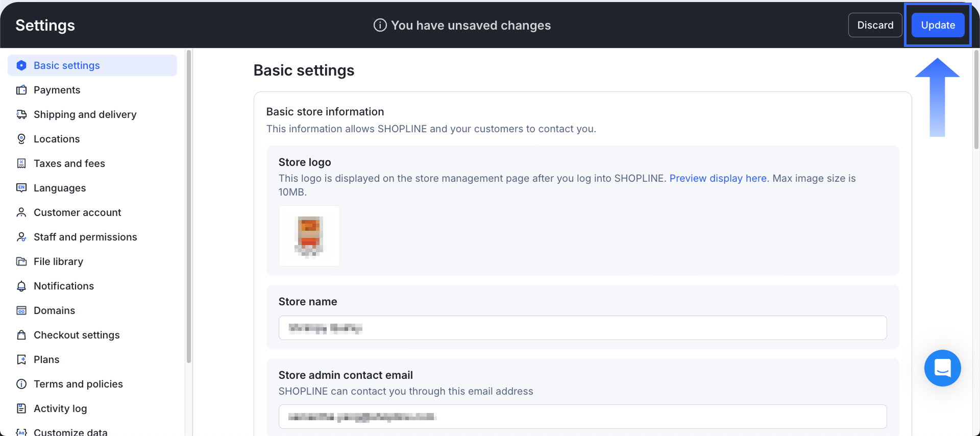The image size is (980, 436).
Task: Click the File library folder icon
Action: (21, 261)
